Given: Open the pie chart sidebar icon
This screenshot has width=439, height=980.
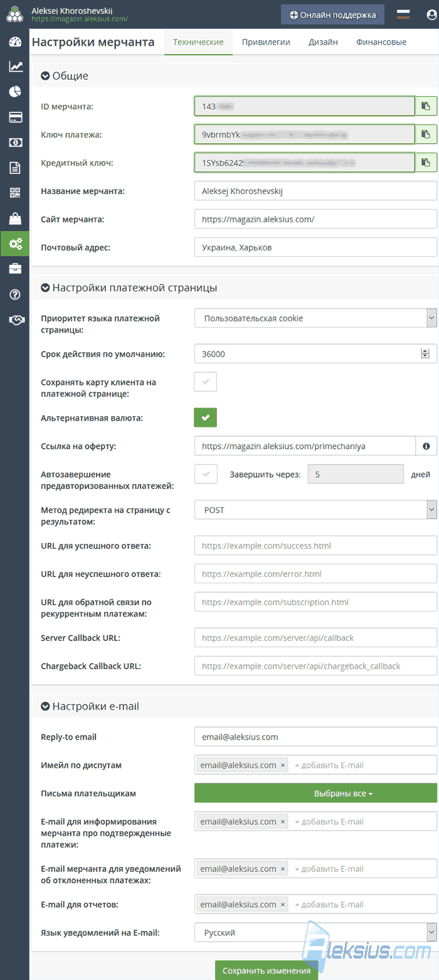Looking at the screenshot, I should coord(15,92).
